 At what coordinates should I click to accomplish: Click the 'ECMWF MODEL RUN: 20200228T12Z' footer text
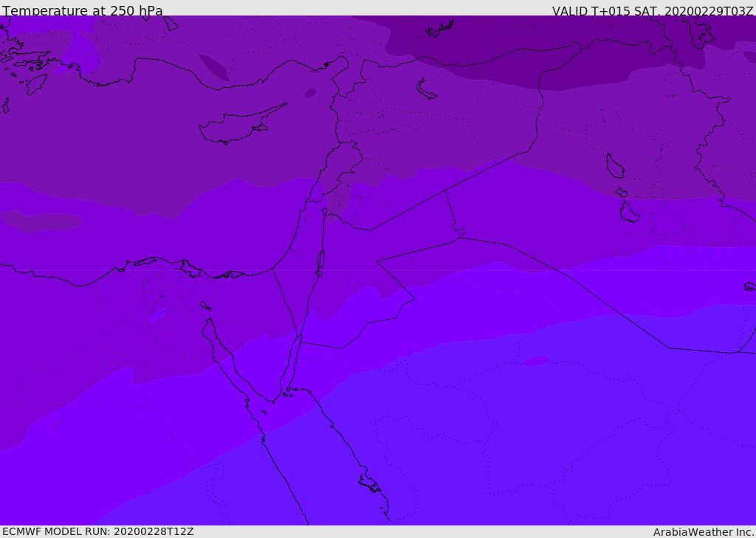pyautogui.click(x=98, y=531)
